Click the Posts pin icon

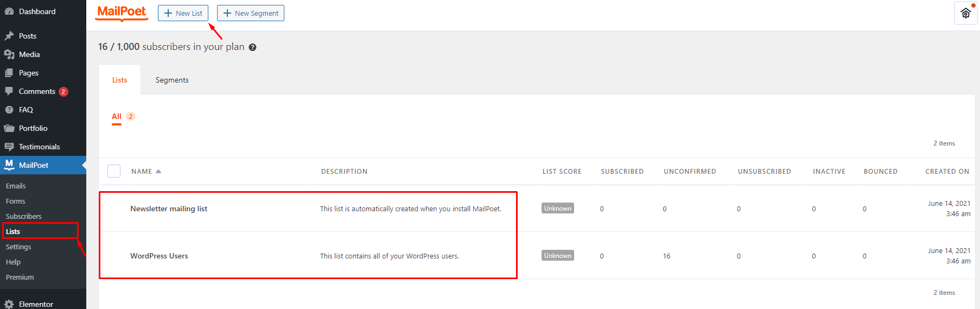(9, 36)
